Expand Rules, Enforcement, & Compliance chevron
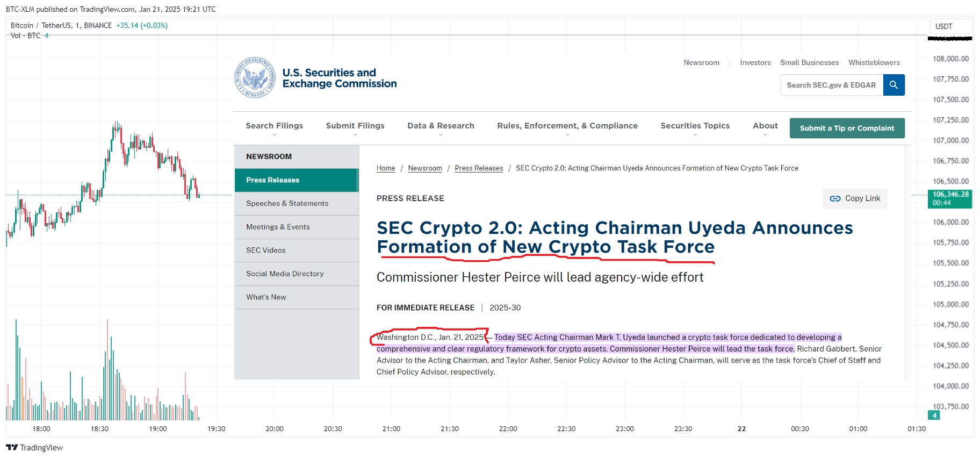This screenshot has width=980, height=458. [x=567, y=135]
